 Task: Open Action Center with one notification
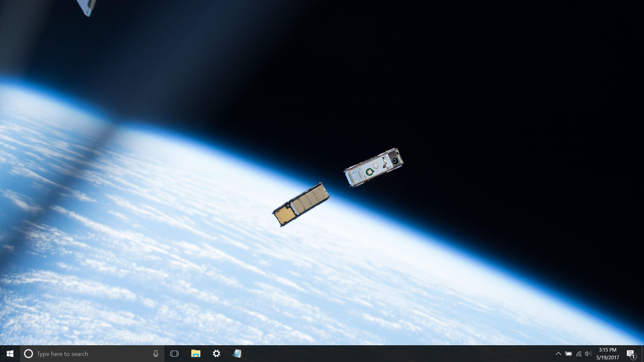pos(631,354)
